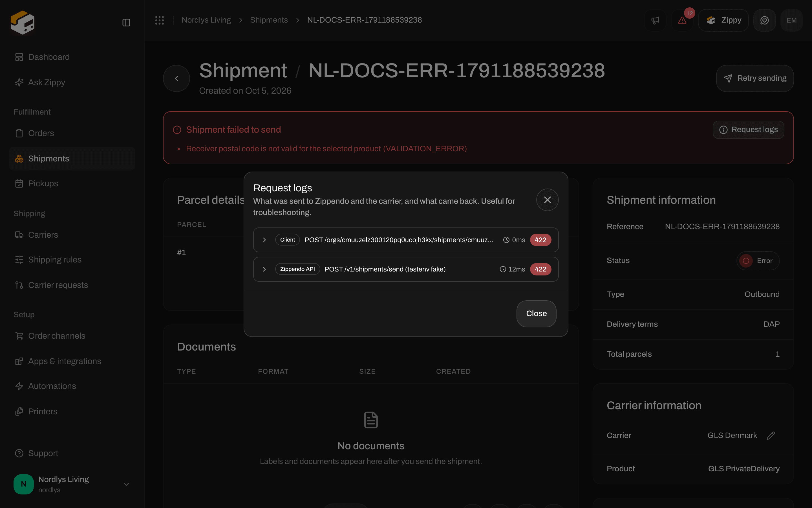
Task: Click Request logs button in error banner
Action: coord(748,130)
